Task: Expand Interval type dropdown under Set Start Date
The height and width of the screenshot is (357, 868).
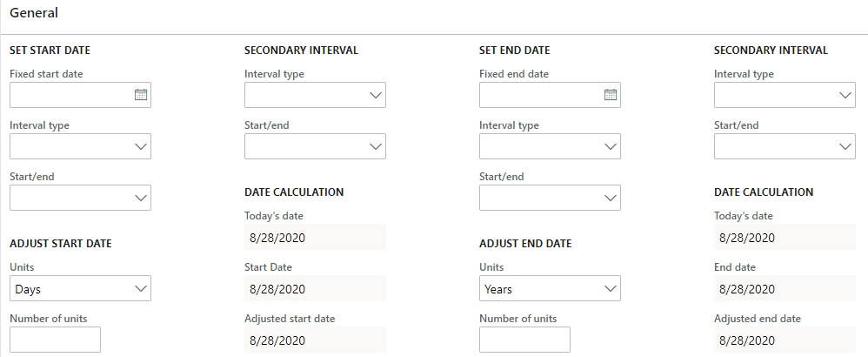Action: tap(80, 146)
